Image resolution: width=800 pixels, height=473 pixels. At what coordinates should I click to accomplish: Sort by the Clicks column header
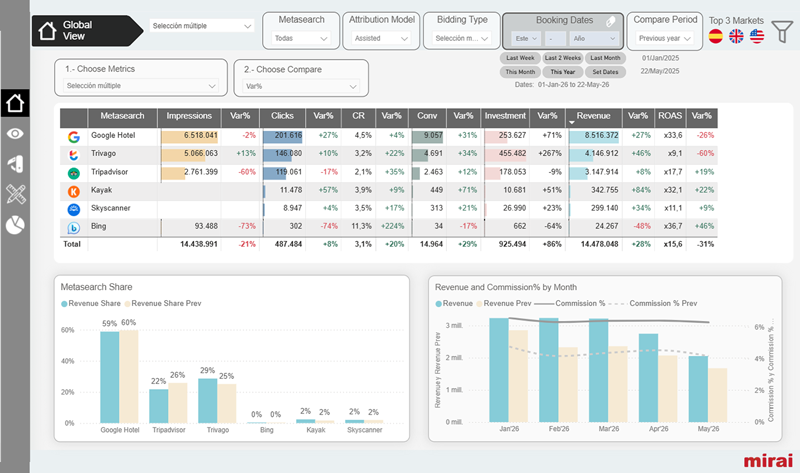pos(282,116)
